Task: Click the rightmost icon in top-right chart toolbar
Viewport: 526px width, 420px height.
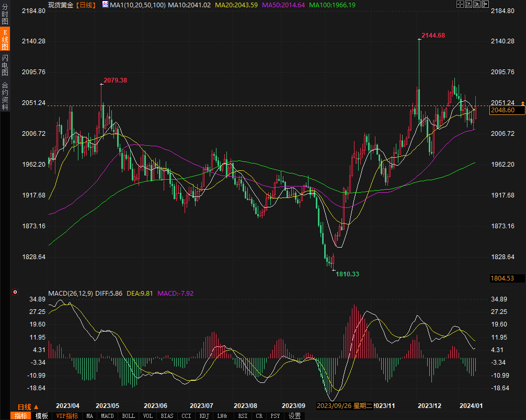Action: (485, 4)
